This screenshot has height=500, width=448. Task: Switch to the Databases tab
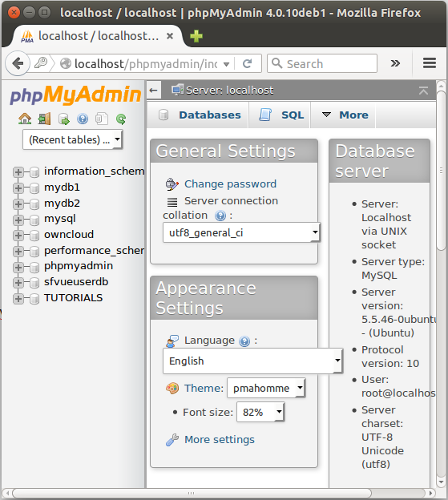pos(200,115)
